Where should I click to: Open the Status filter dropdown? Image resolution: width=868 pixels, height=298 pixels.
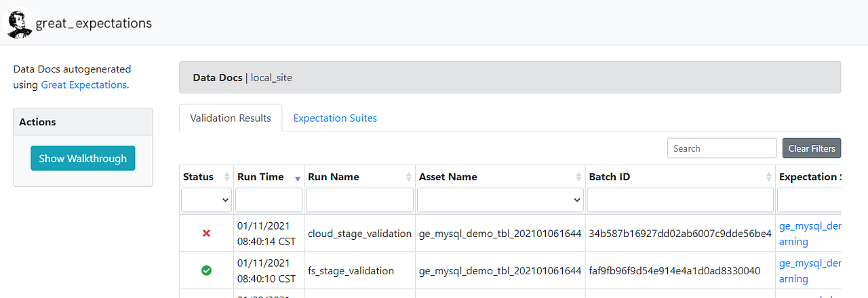[x=207, y=200]
